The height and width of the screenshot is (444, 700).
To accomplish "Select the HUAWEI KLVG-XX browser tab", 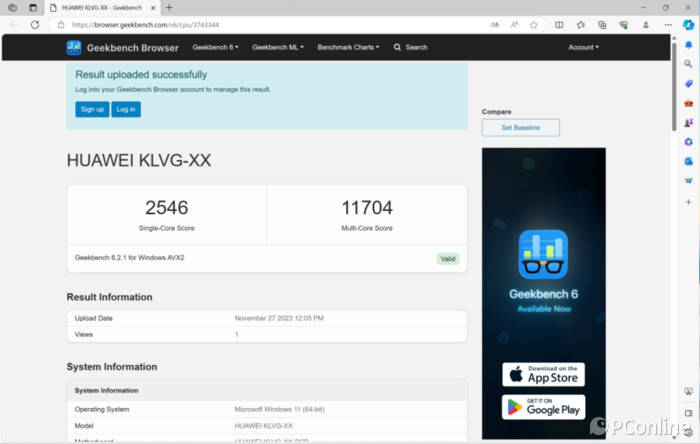I will pyautogui.click(x=100, y=7).
